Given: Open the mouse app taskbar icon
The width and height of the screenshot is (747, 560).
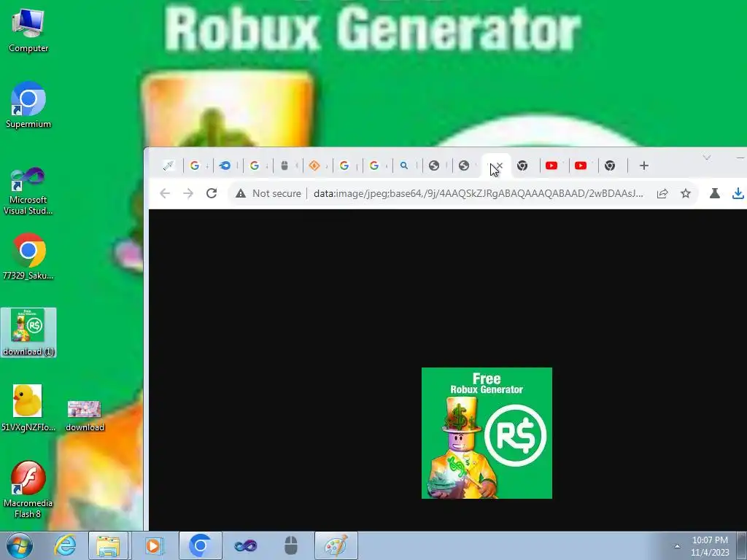Looking at the screenshot, I should coord(290,545).
